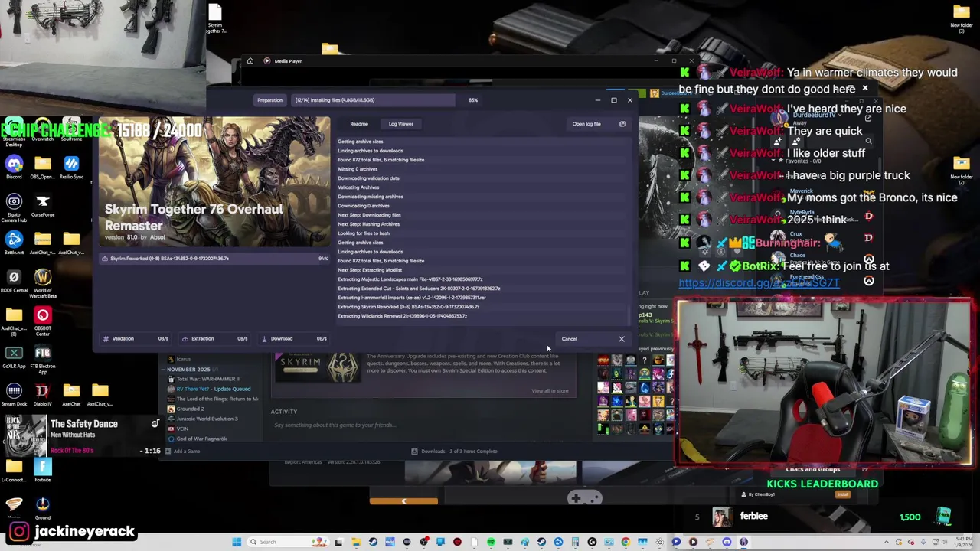Open the OBS_Open folder on desktop
The width and height of the screenshot is (980, 551).
(43, 167)
